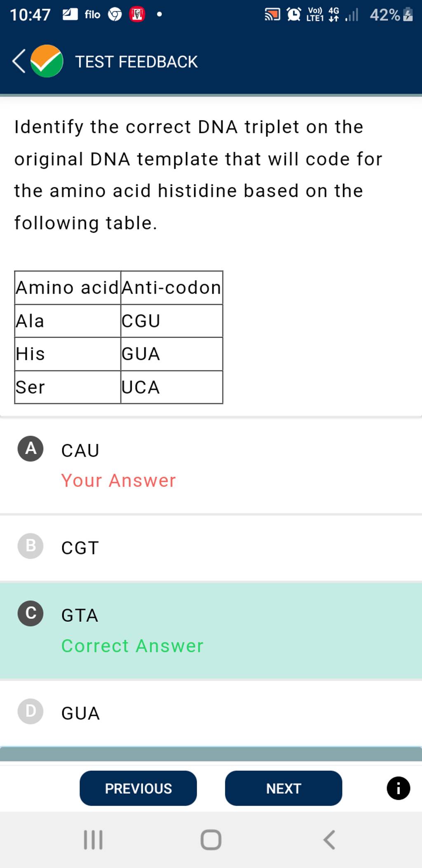Tap the TEST FEEDBACK header title
This screenshot has height=868, width=422.
(136, 62)
